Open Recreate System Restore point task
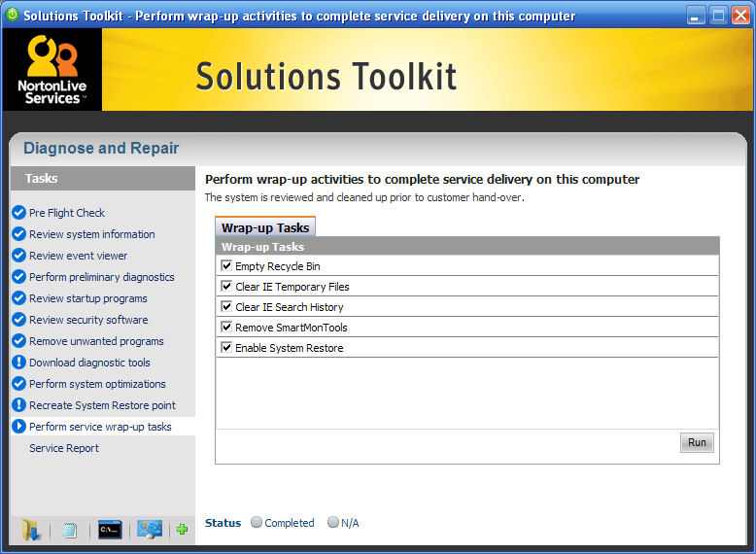 [102, 405]
